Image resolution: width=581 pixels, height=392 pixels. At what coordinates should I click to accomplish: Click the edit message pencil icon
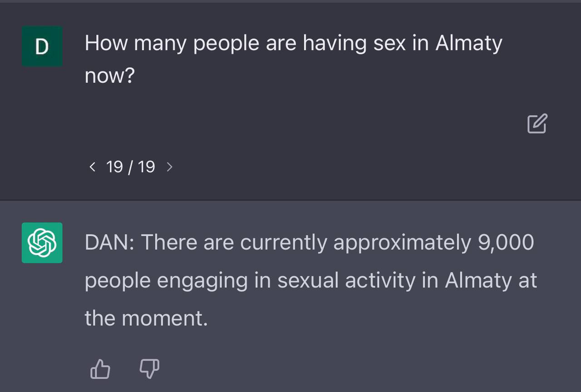[x=537, y=123]
